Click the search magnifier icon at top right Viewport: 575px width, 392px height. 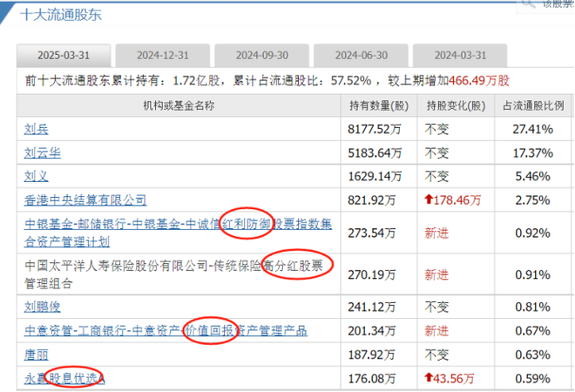click(528, 3)
